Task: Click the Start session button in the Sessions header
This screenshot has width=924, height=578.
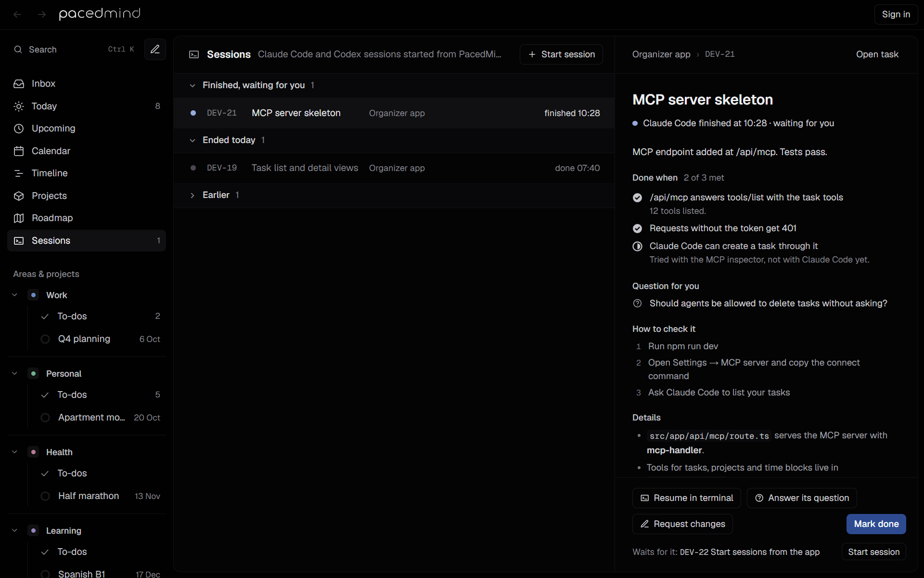Action: (x=561, y=54)
